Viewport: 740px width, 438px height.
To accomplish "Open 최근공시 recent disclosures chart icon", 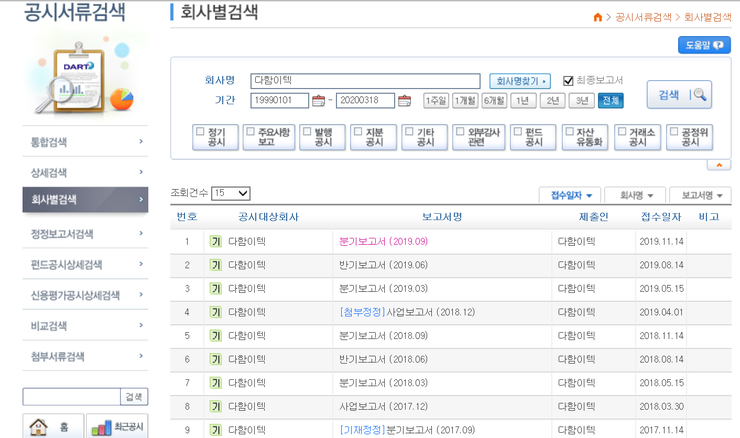I will click(x=118, y=427).
